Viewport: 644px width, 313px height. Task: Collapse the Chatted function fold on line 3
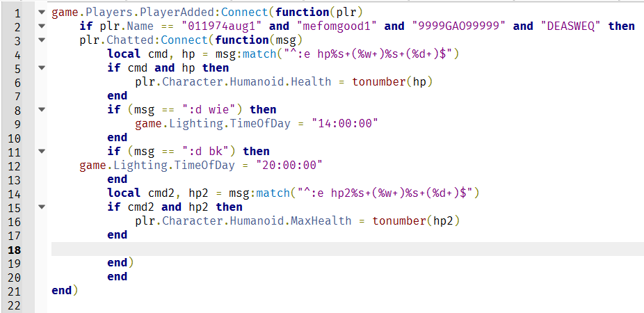tap(41, 40)
